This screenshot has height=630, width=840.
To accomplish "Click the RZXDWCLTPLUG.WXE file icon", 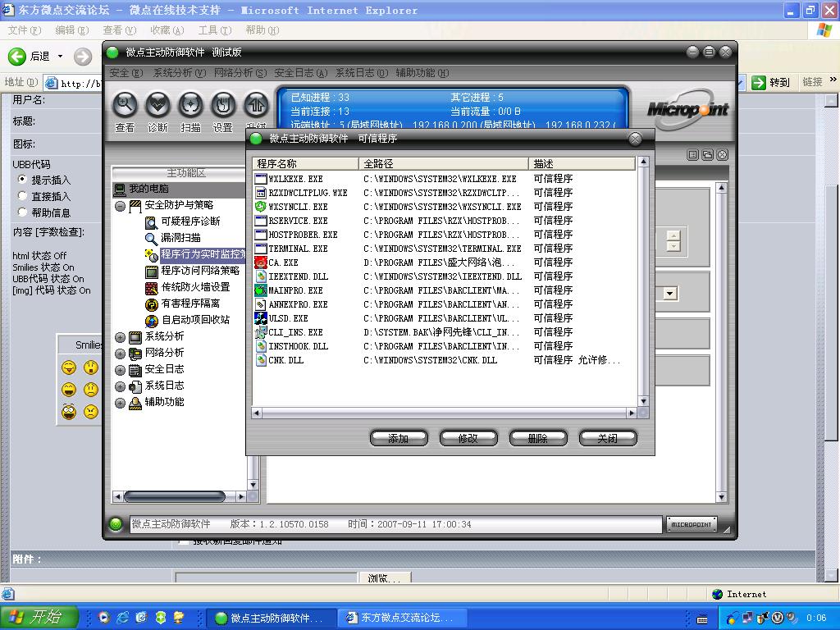I will [261, 192].
